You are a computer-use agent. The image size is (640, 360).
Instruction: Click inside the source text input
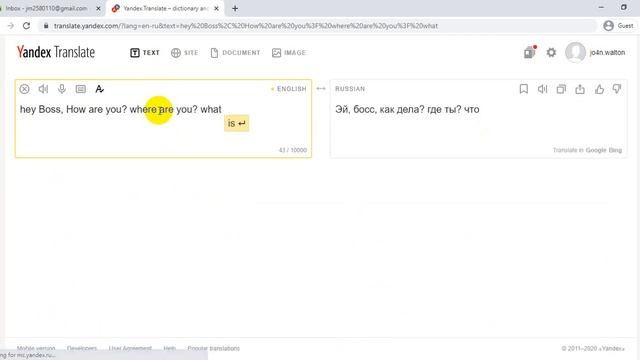click(163, 118)
